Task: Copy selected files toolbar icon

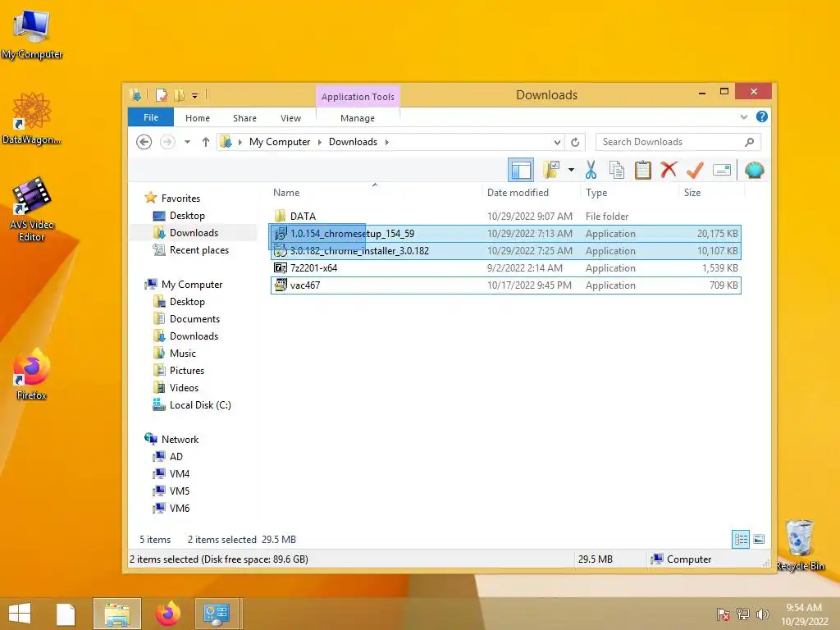Action: (617, 171)
